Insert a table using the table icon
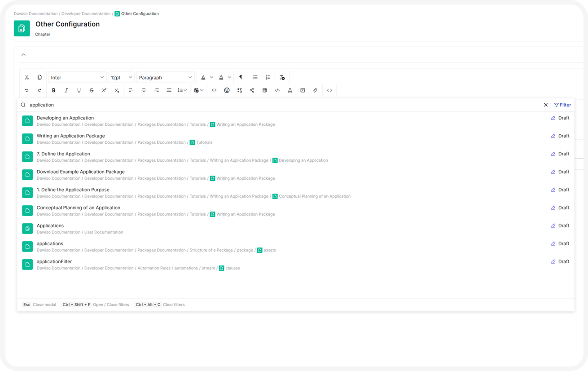Viewport: 588px width, 371px height. pos(264,90)
